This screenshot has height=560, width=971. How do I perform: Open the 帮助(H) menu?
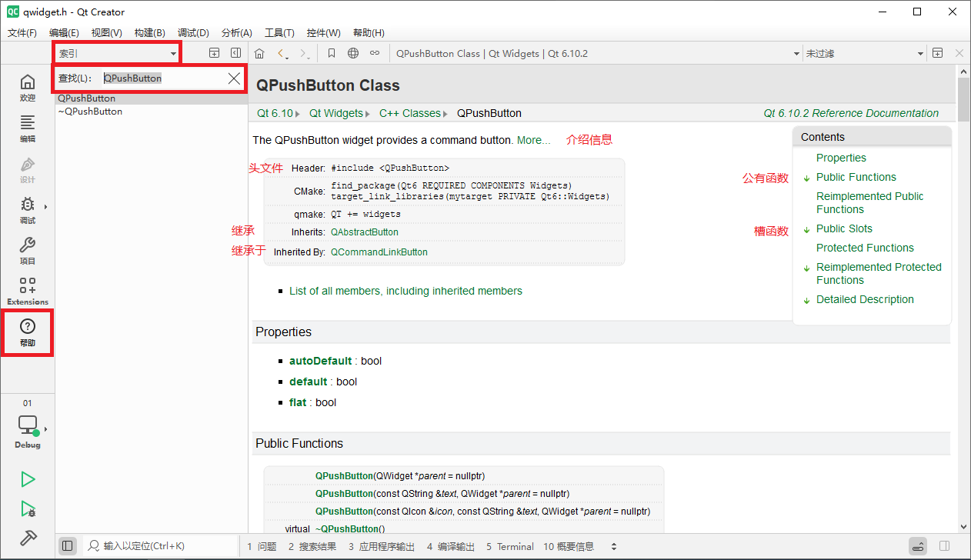pos(369,33)
